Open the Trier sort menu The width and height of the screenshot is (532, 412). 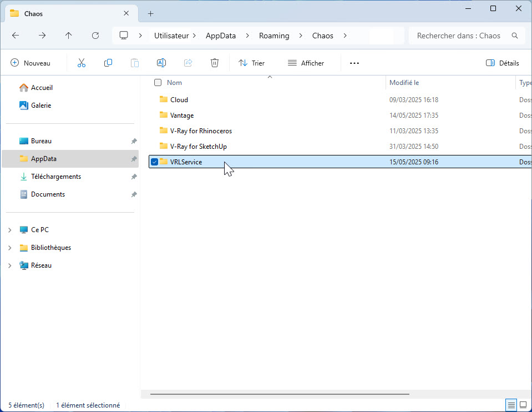251,63
